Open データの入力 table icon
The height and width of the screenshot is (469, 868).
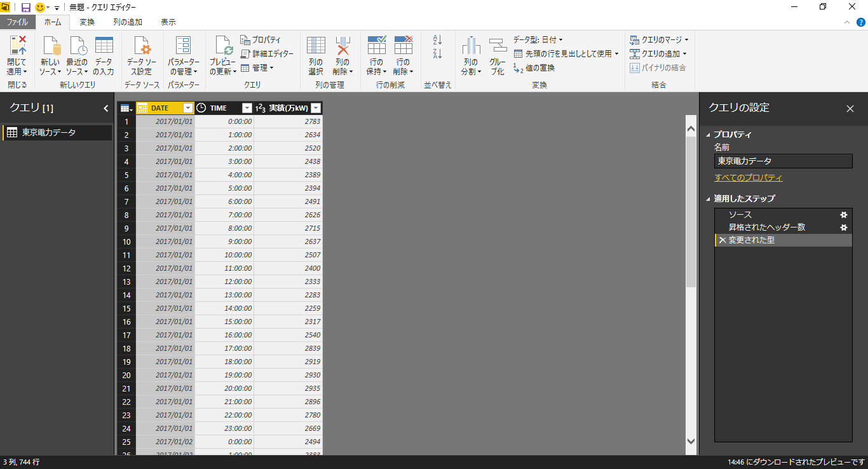click(104, 45)
